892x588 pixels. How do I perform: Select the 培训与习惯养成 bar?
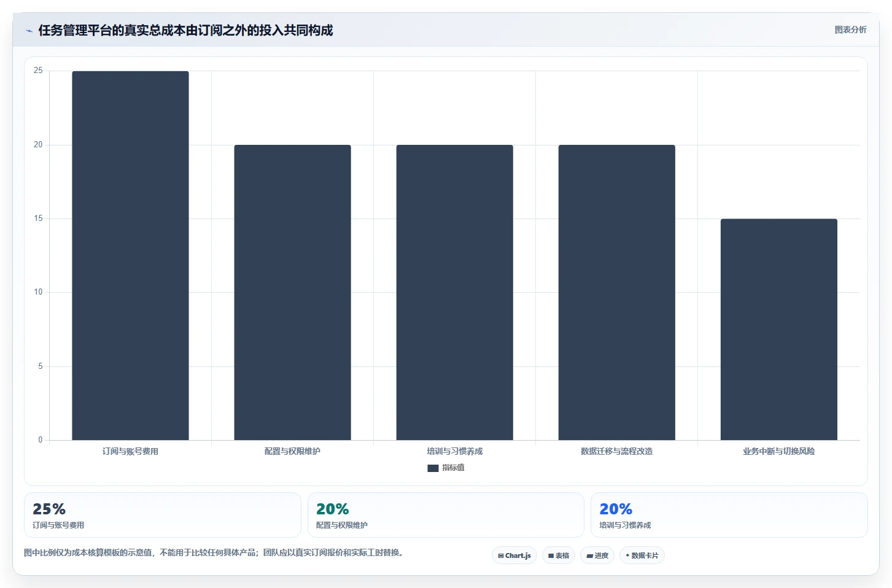point(454,292)
